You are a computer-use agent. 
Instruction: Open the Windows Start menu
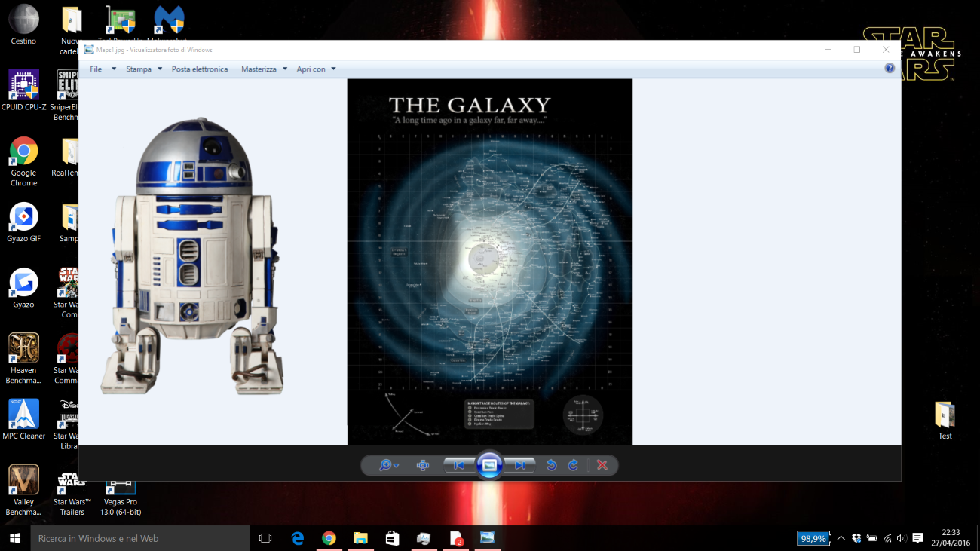[x=14, y=538]
